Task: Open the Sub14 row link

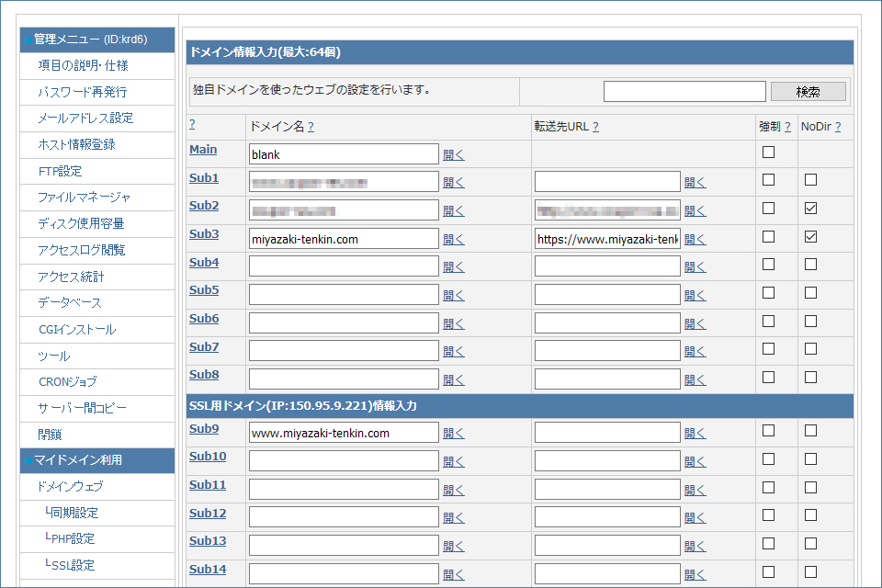Action: (208, 570)
